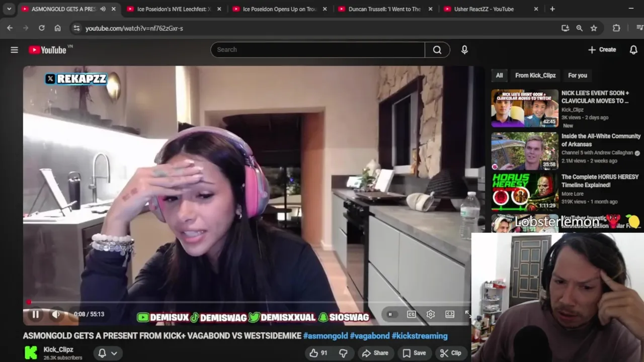Pause the video with the player button
Viewport: 644px width, 362px height.
click(35, 314)
